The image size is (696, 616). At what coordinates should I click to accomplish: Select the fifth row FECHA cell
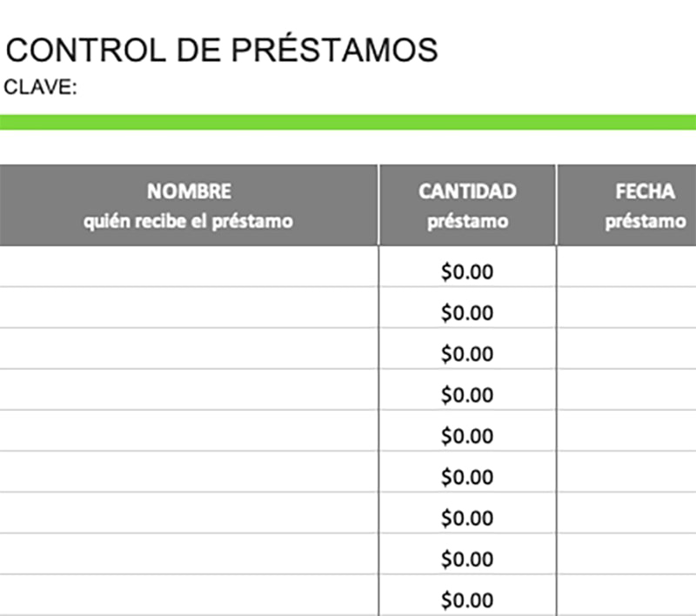(626, 432)
